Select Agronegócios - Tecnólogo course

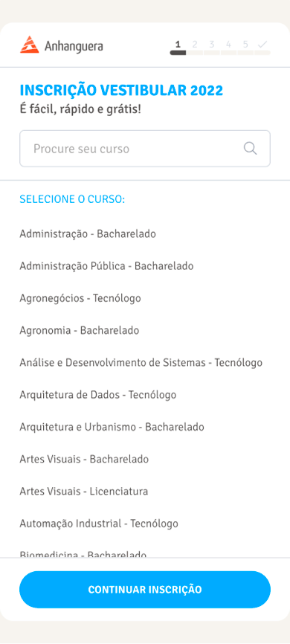[x=80, y=298]
